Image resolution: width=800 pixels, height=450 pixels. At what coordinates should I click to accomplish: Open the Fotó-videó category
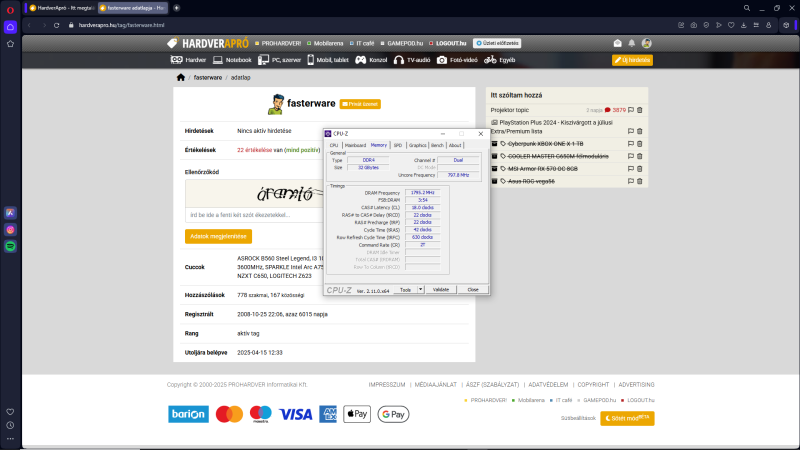point(457,60)
